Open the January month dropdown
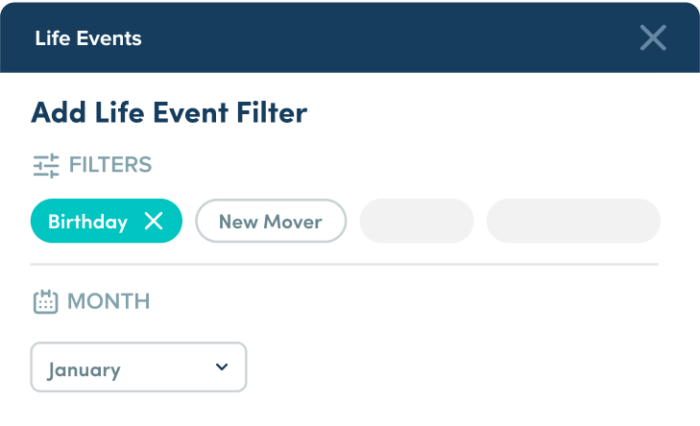 [138, 368]
